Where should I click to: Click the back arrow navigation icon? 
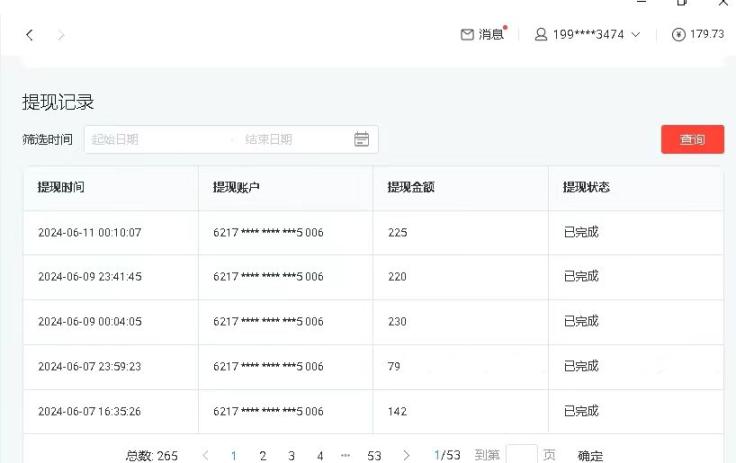tap(29, 35)
